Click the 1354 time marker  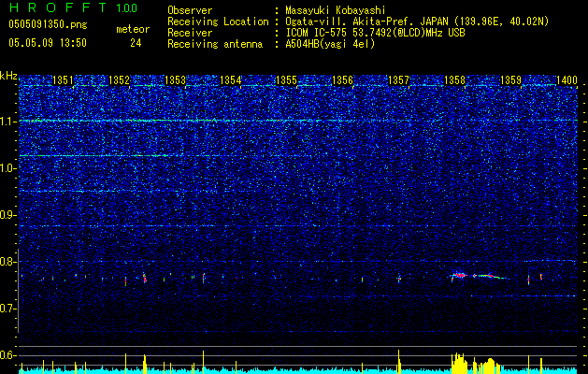tap(230, 79)
